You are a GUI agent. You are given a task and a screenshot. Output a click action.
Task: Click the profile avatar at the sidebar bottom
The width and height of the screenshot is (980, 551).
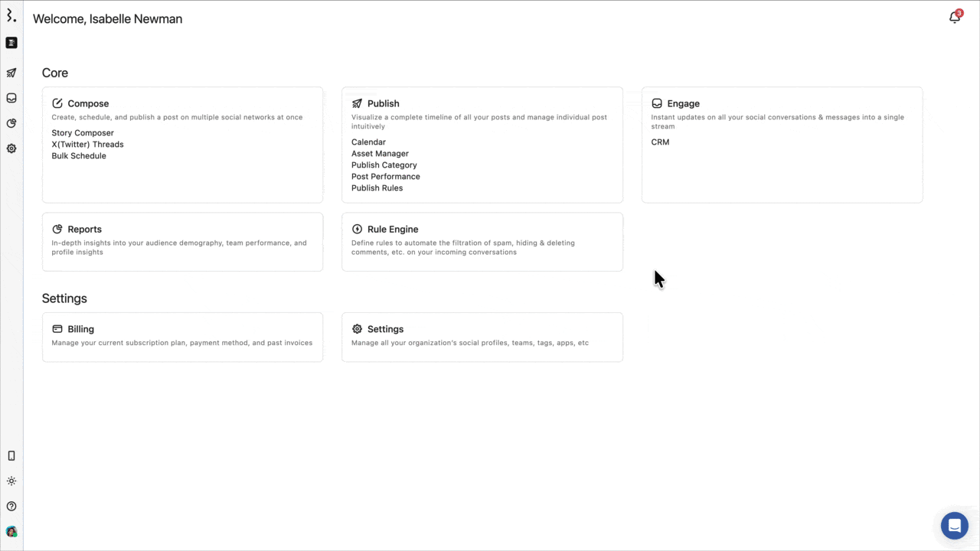[x=11, y=531]
